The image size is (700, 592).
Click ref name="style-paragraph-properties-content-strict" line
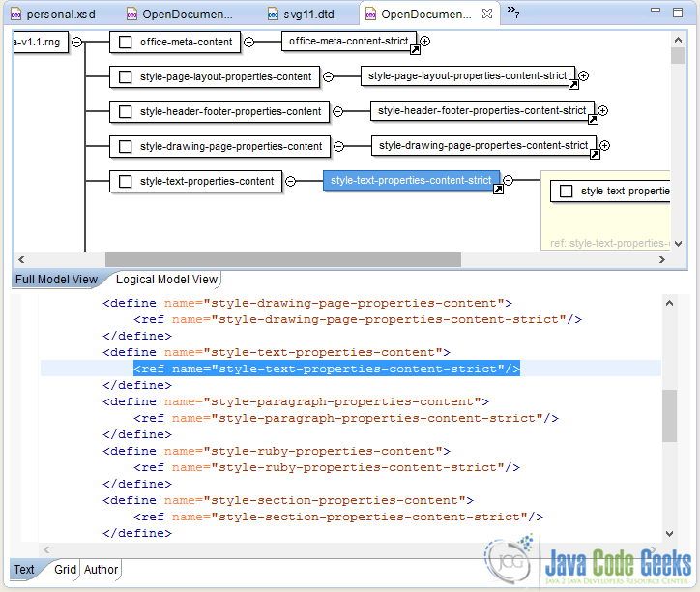(x=346, y=418)
